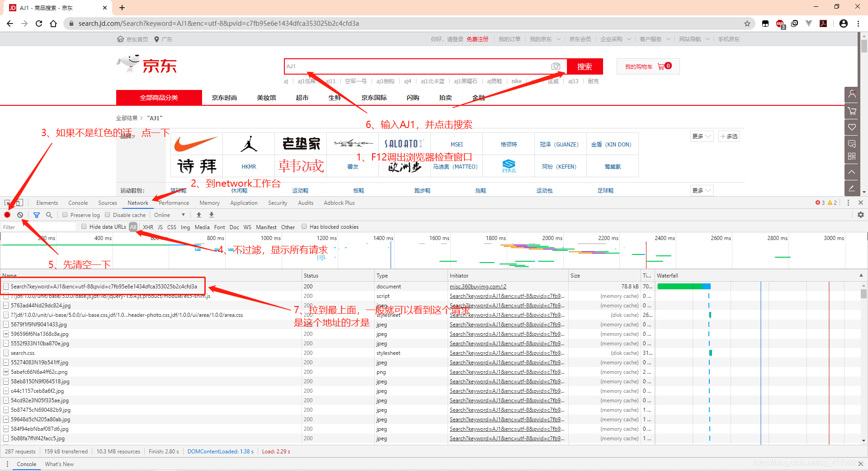Open the misc.360buyimg.com initiator link

pyautogui.click(x=478, y=286)
